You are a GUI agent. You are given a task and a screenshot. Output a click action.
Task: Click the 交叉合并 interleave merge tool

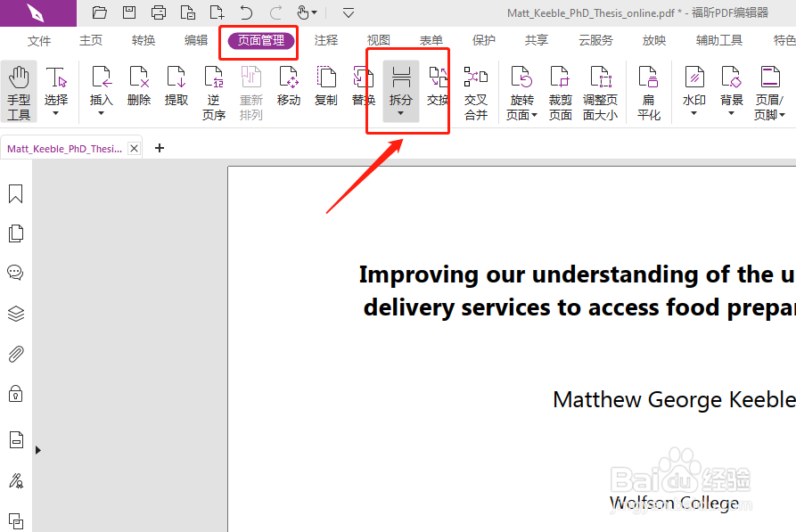coord(476,93)
